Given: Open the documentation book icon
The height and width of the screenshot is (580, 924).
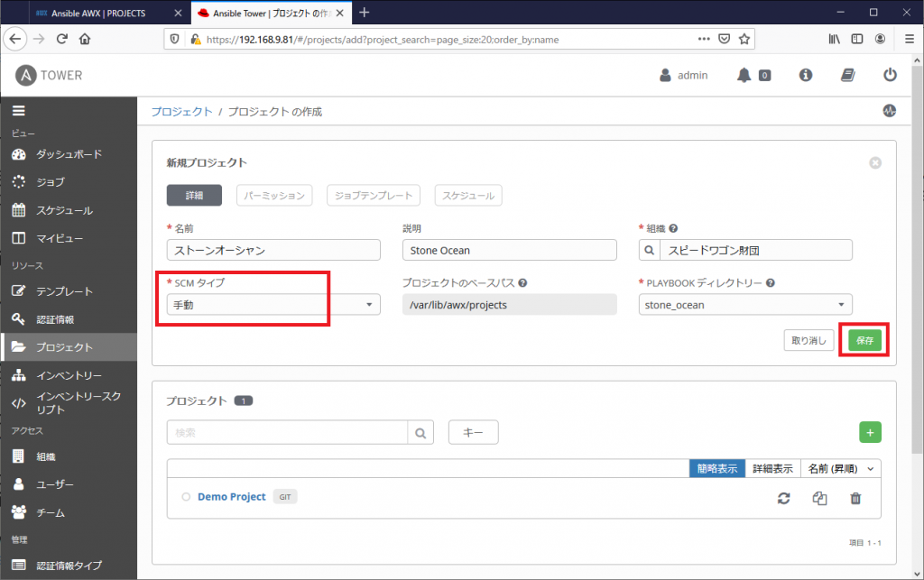Looking at the screenshot, I should click(x=847, y=75).
